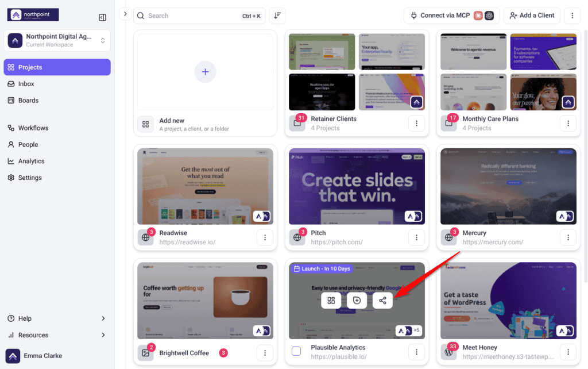The image size is (588, 369).
Task: Open the sort order options
Action: (x=277, y=16)
